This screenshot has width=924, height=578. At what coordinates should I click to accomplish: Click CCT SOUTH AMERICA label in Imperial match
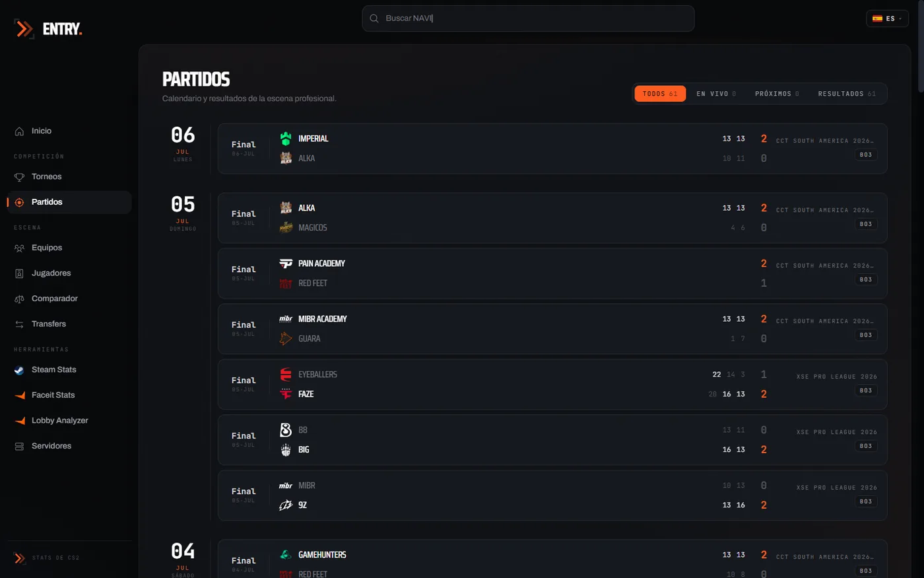coord(825,141)
